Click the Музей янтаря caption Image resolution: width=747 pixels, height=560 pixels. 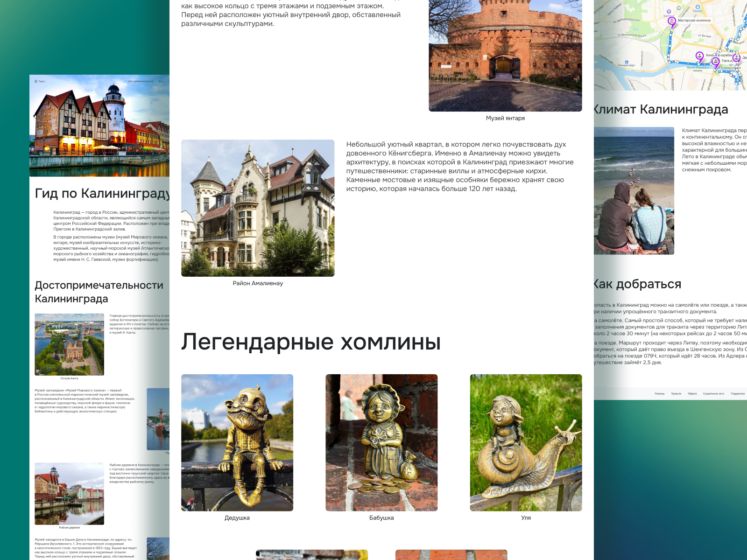coord(505,118)
